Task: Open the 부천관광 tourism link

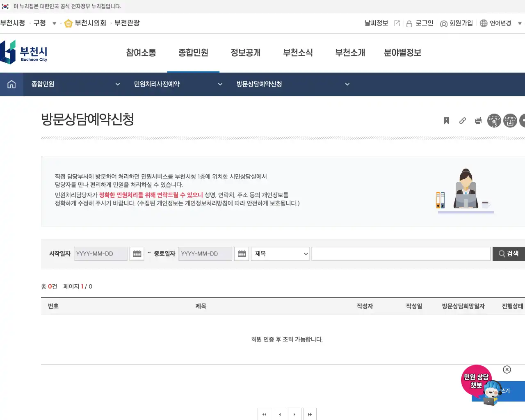Action: point(127,23)
